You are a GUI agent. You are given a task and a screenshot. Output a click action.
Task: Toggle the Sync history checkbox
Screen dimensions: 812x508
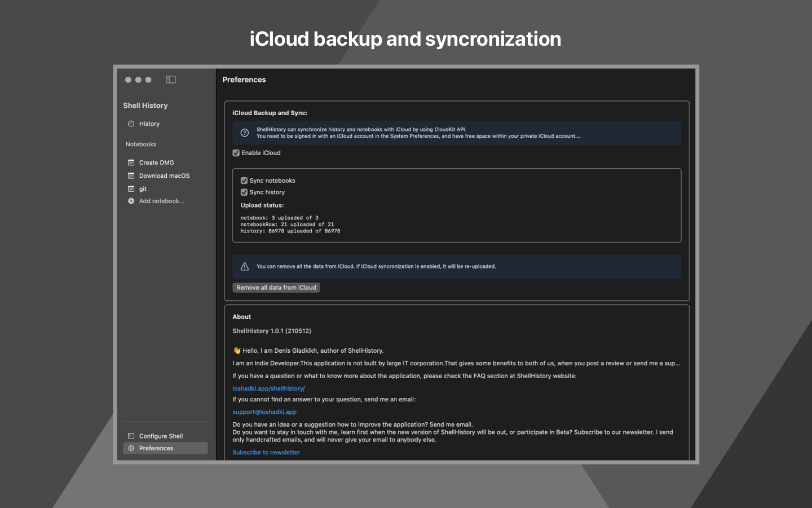[x=244, y=192]
